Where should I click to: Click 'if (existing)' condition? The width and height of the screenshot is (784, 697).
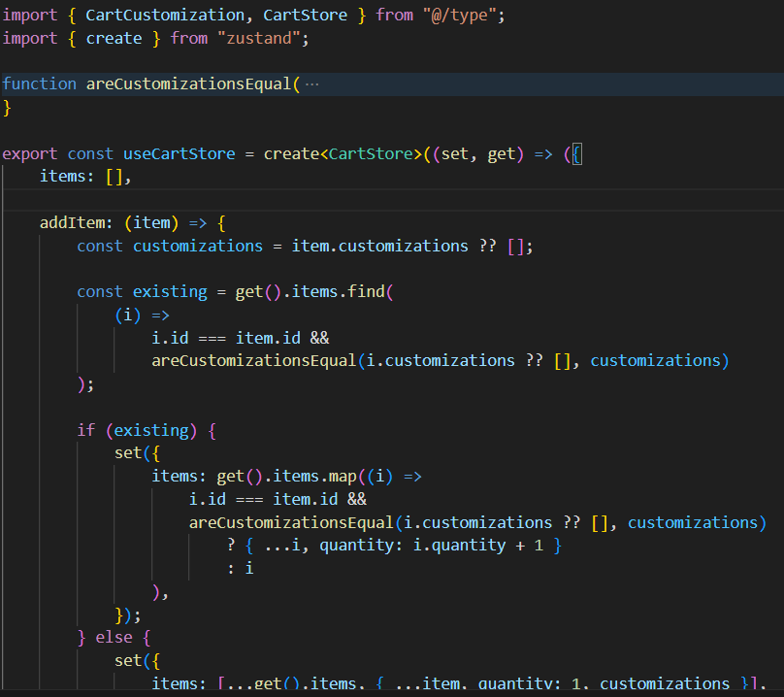(137, 430)
